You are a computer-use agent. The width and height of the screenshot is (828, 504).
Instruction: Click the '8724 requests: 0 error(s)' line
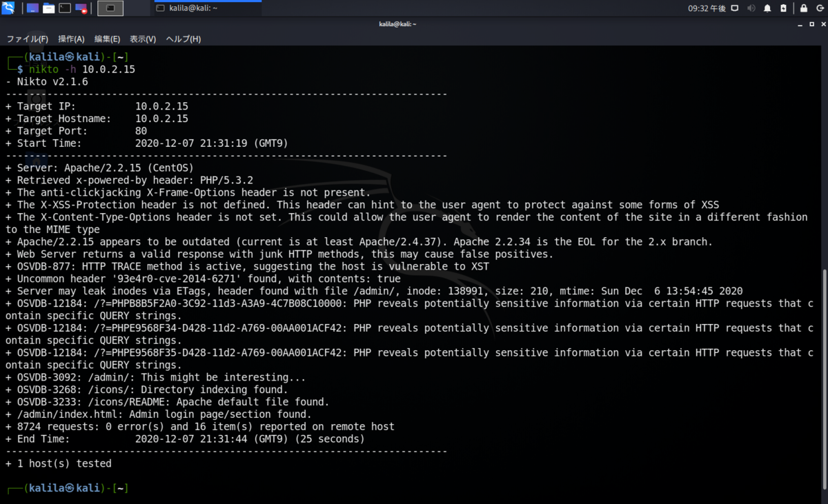tap(199, 427)
